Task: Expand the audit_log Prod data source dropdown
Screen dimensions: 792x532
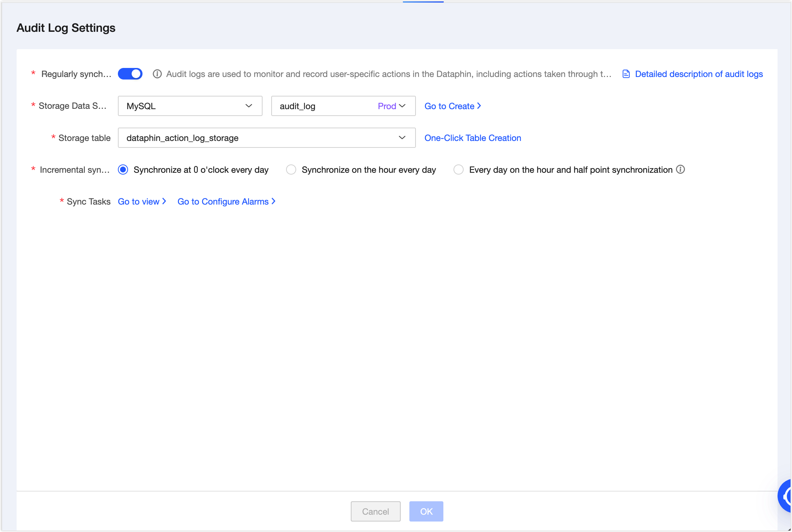Action: (344, 106)
